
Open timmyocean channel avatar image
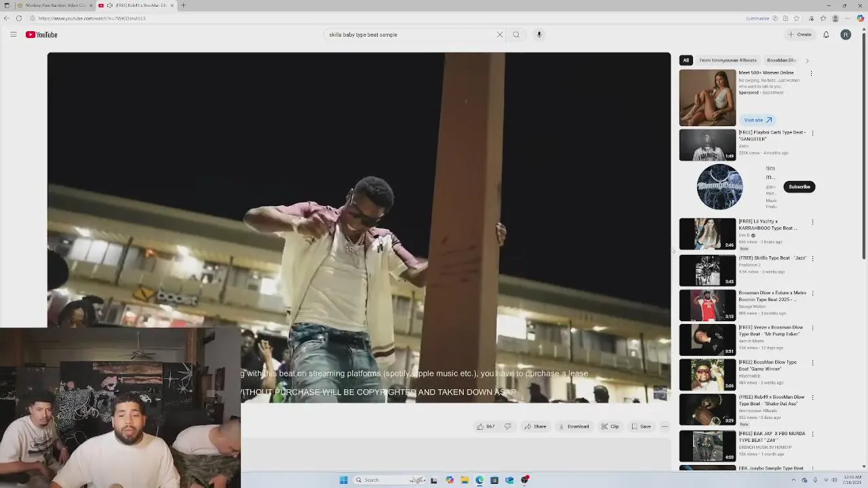coord(719,186)
